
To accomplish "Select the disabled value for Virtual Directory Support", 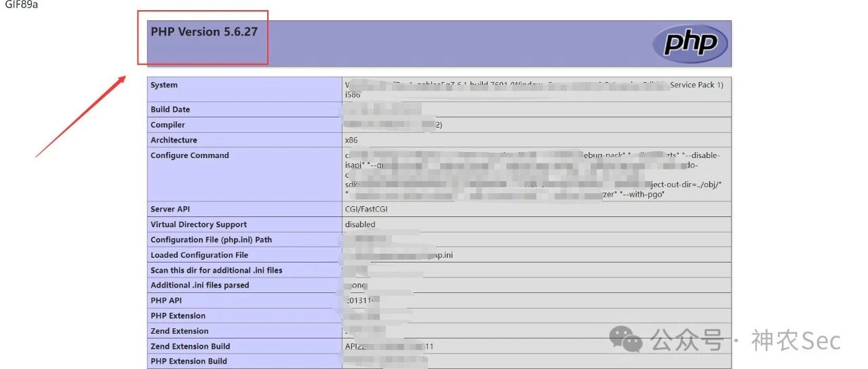I will (x=360, y=225).
